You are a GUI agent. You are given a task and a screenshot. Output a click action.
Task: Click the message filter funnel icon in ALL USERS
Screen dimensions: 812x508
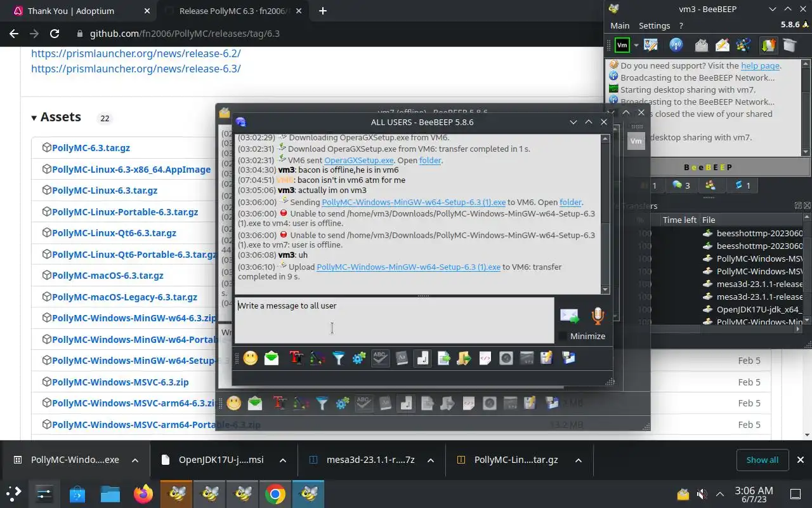[338, 358]
